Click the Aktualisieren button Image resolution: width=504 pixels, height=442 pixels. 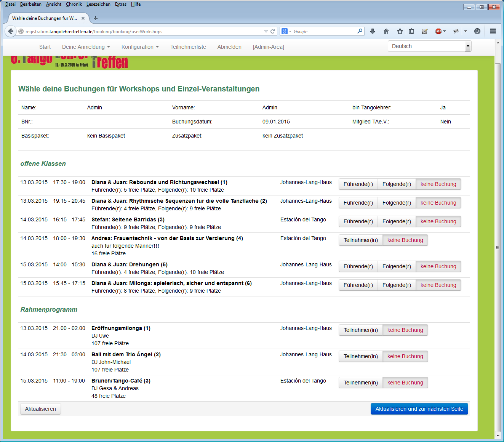tap(40, 409)
